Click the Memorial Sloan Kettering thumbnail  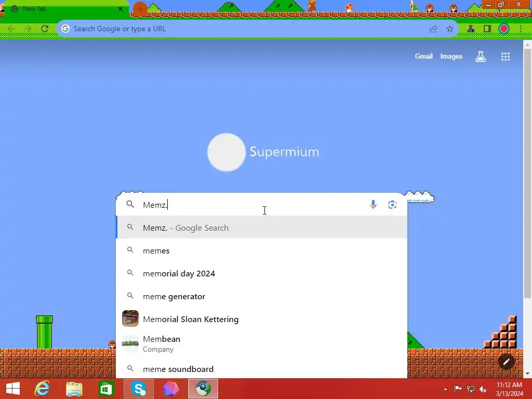(130, 318)
